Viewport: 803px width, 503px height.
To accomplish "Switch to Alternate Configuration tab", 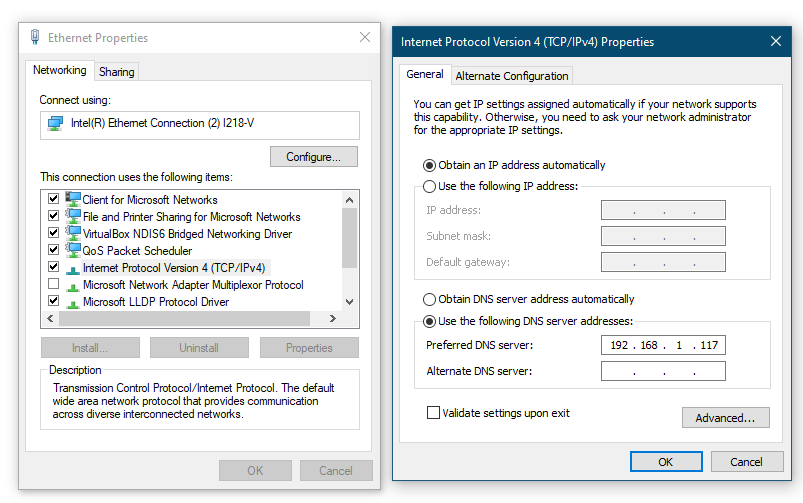I will point(512,76).
